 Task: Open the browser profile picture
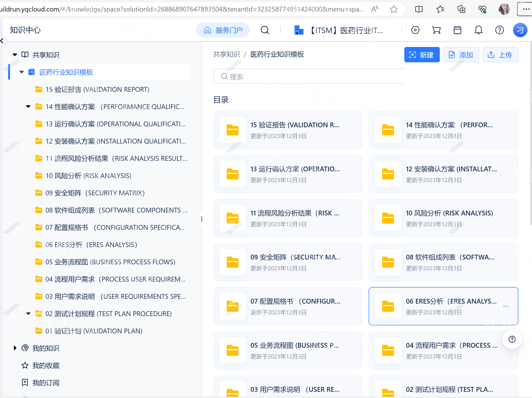(504, 9)
